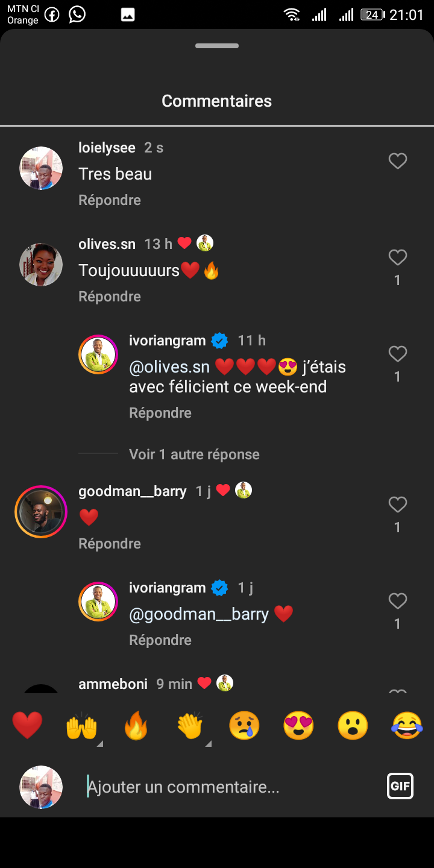Insert the sad crying emoji reaction
434x868 pixels.
tap(244, 725)
